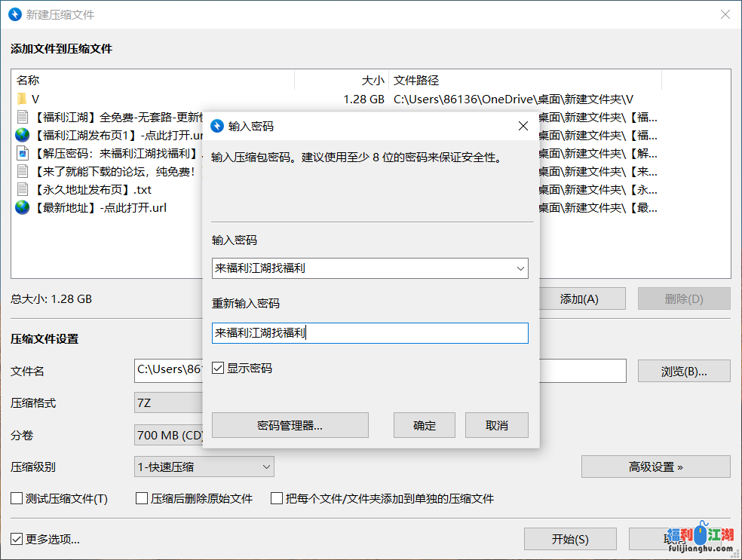Toggle the 显示密码 checkbox

(x=218, y=367)
